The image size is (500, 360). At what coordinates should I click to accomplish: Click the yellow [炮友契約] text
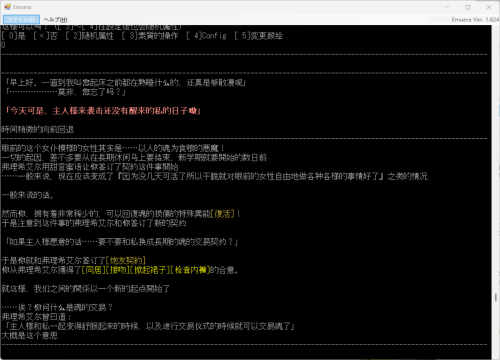tap(126, 260)
